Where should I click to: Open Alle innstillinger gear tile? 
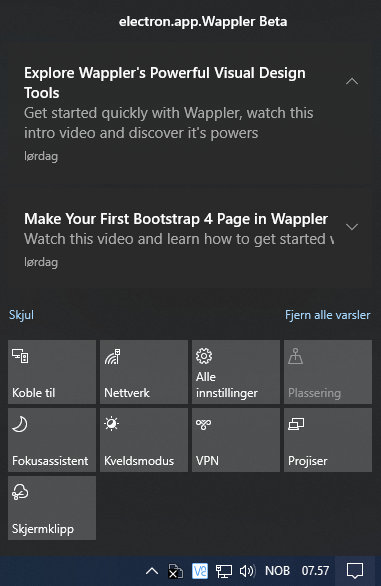pyautogui.click(x=236, y=372)
